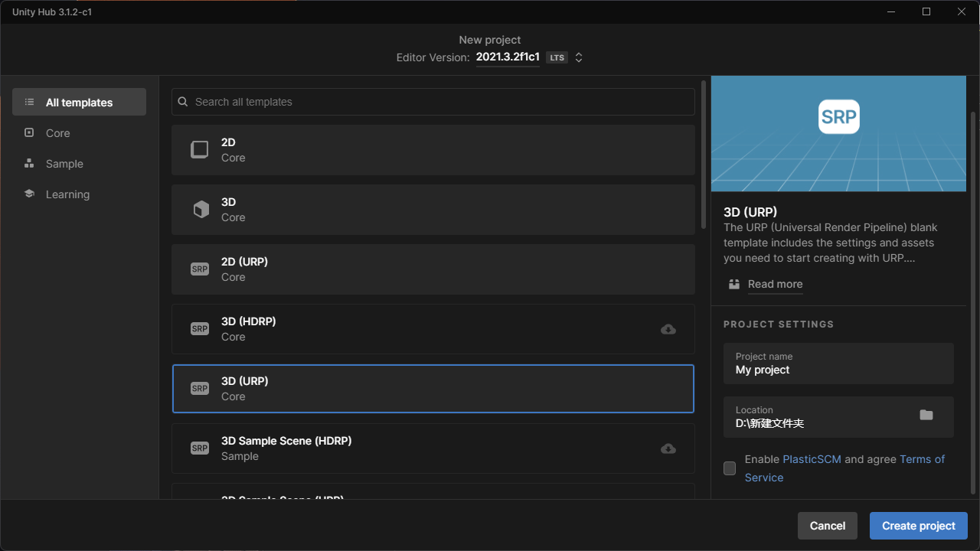The image size is (980, 551).
Task: Edit the Project name field
Action: 838,364
